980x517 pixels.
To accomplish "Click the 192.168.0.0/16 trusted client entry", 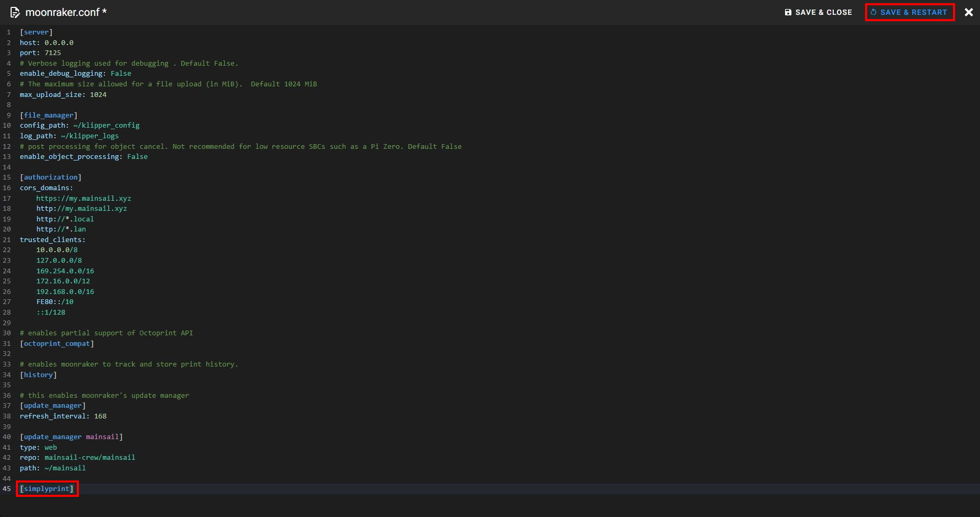I will (x=65, y=291).
